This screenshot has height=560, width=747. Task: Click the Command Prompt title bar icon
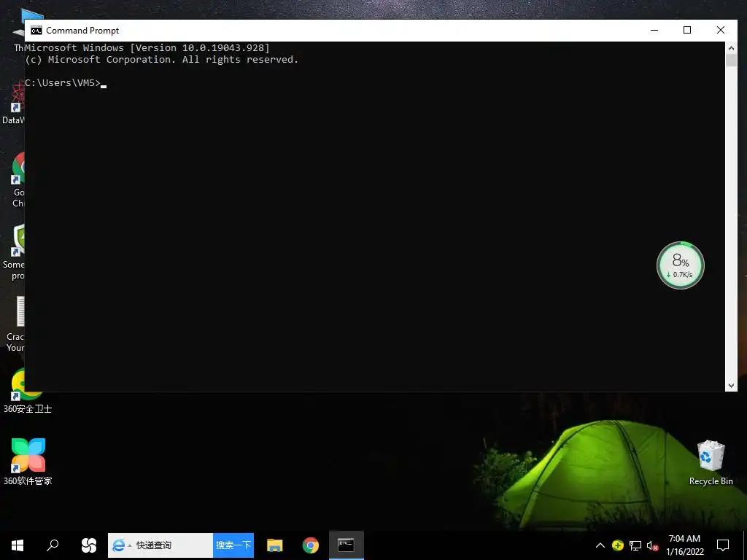[36, 31]
